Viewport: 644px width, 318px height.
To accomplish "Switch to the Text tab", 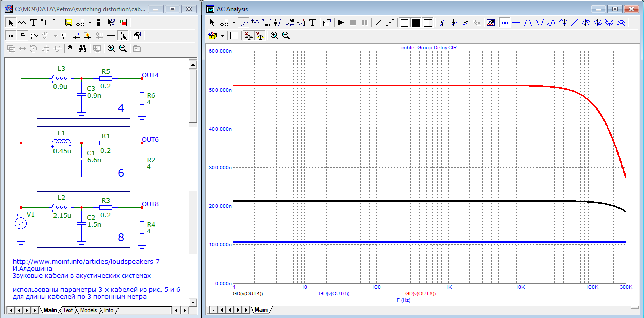I will click(68, 310).
